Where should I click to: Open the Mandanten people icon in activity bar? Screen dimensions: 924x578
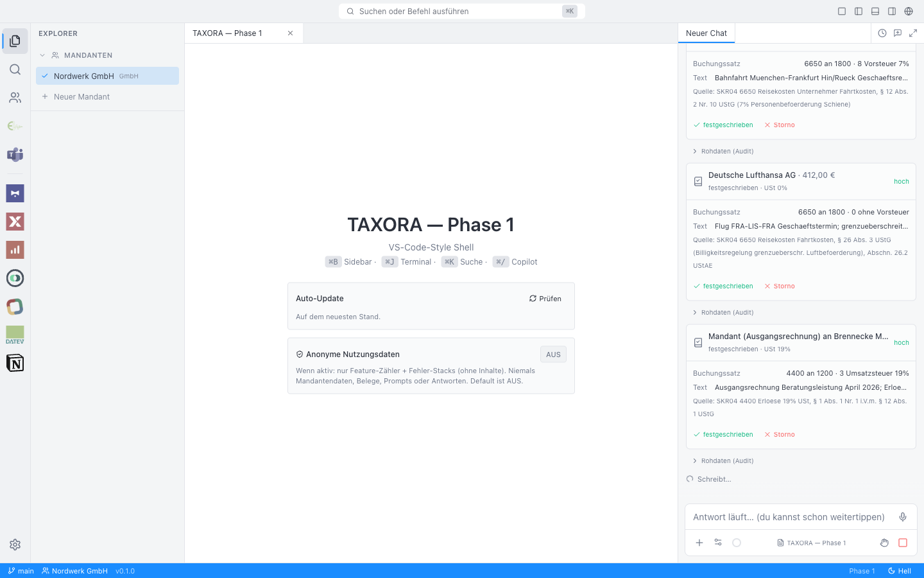point(15,98)
